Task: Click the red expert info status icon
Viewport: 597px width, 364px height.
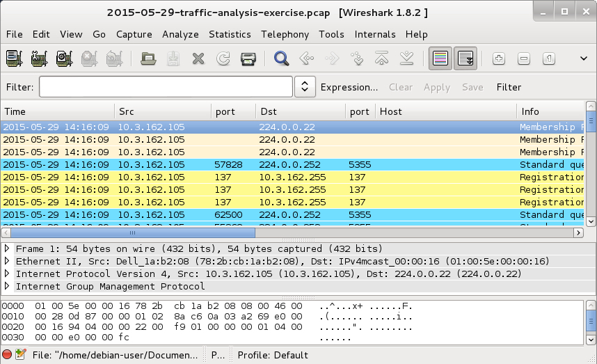Action: click(x=7, y=354)
